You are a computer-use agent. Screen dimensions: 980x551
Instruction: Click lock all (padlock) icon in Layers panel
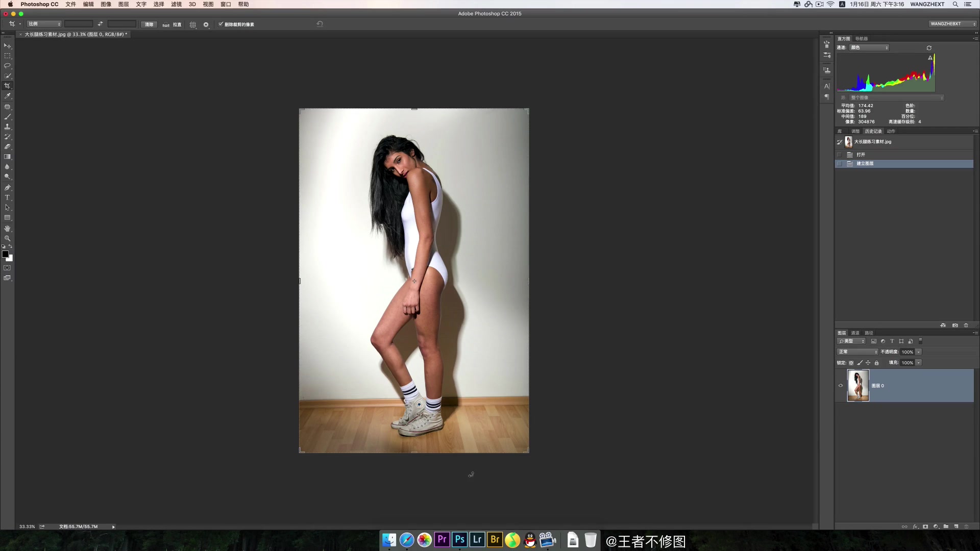(x=876, y=363)
